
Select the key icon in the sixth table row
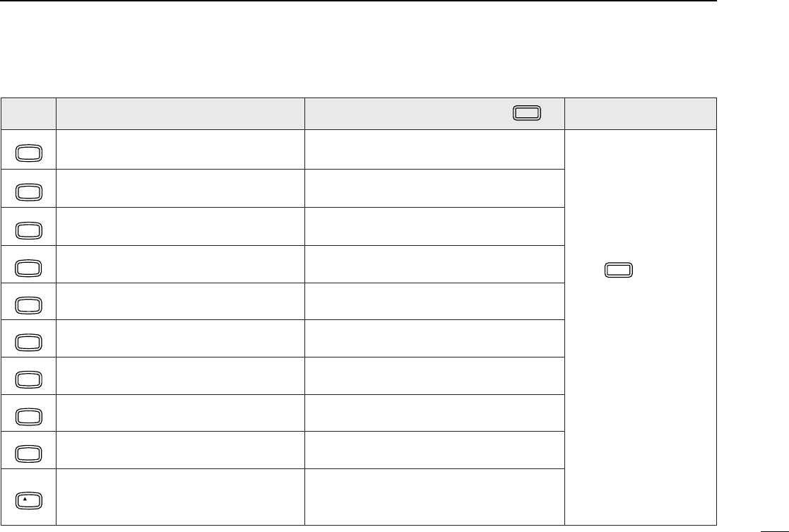point(29,342)
